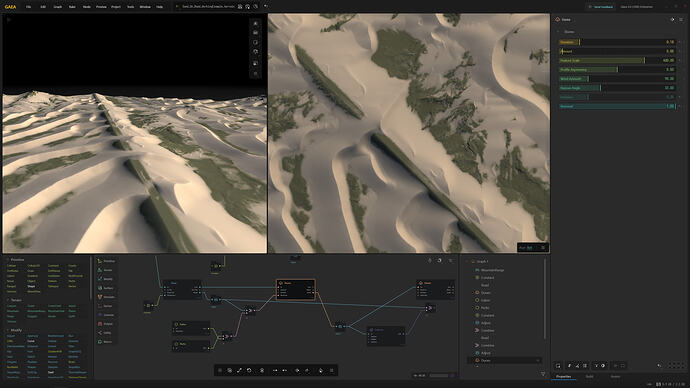Add a Shape node from the Primitive toolbox

tap(31, 286)
